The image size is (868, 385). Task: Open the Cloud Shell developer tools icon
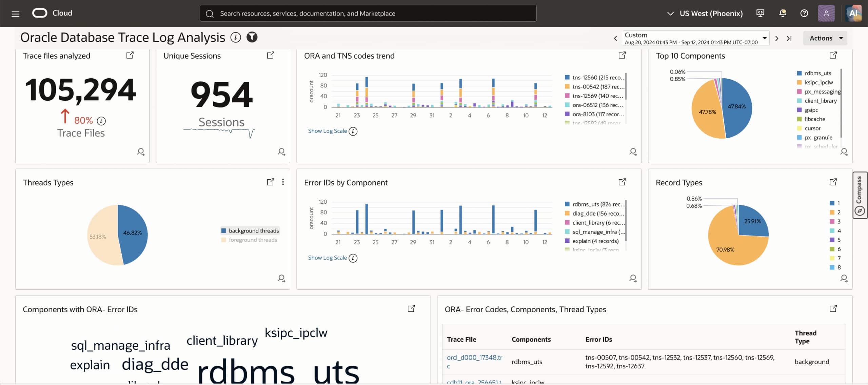760,13
